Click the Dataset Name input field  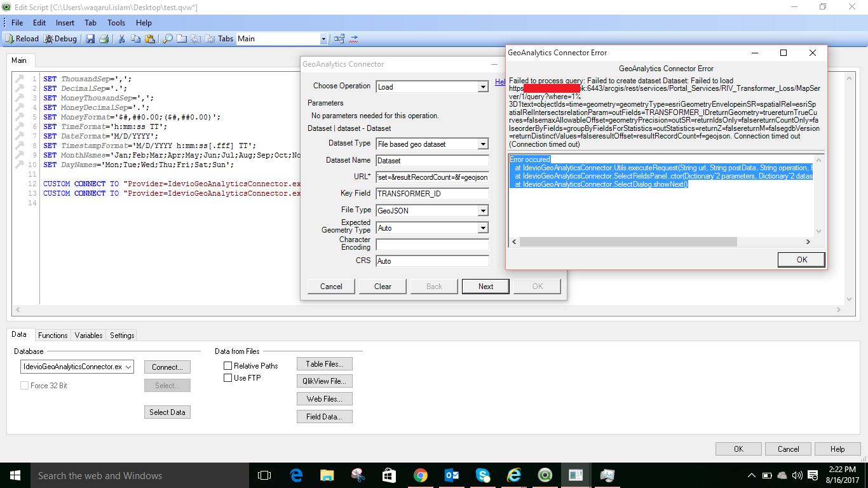(432, 161)
